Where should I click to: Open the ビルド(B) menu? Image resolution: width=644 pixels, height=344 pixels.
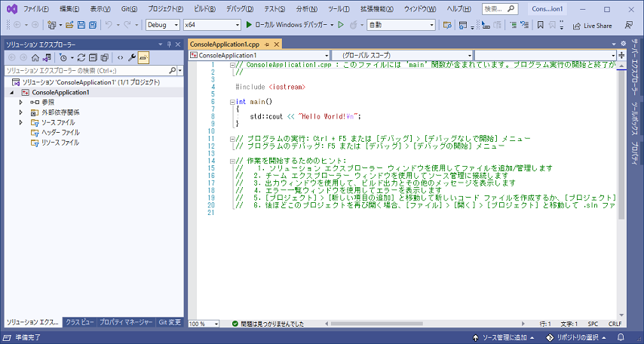coord(204,9)
